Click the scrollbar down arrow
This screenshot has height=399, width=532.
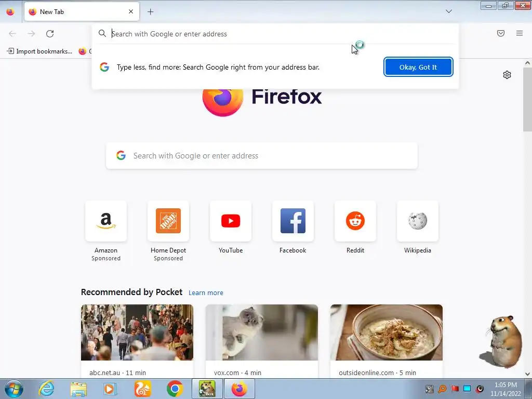pos(527,374)
